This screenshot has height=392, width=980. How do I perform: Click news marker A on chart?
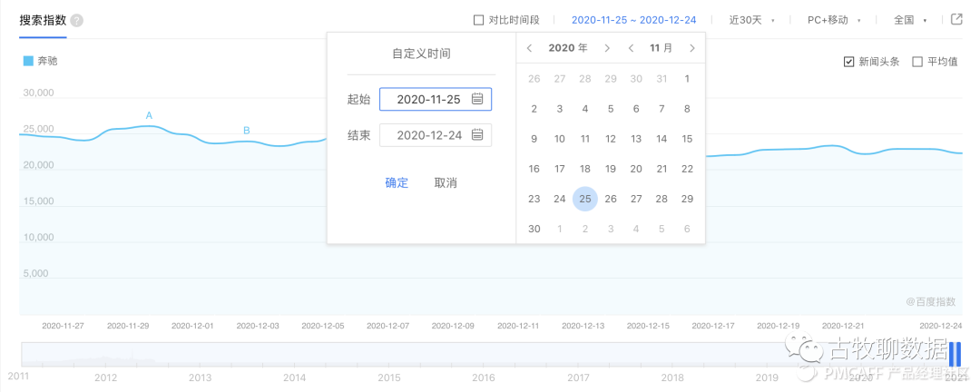(149, 115)
